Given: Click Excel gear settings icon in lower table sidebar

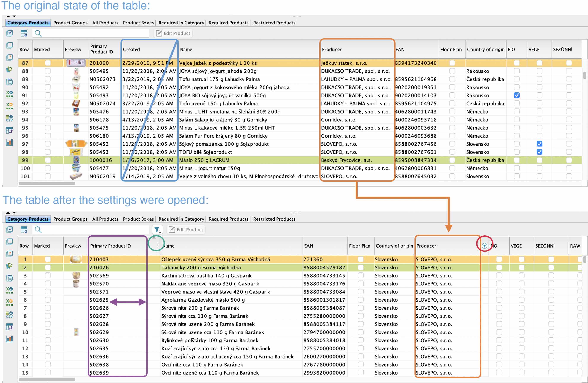Looking at the screenshot, I should tap(9, 302).
